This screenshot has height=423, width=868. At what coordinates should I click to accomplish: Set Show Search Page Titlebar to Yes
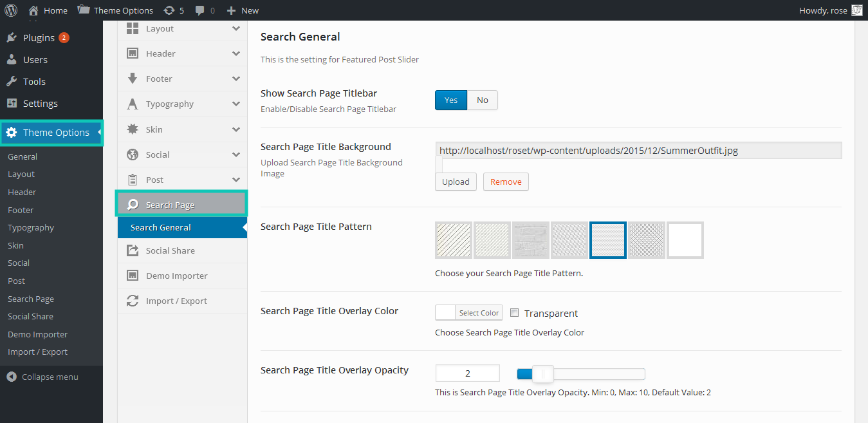[451, 100]
